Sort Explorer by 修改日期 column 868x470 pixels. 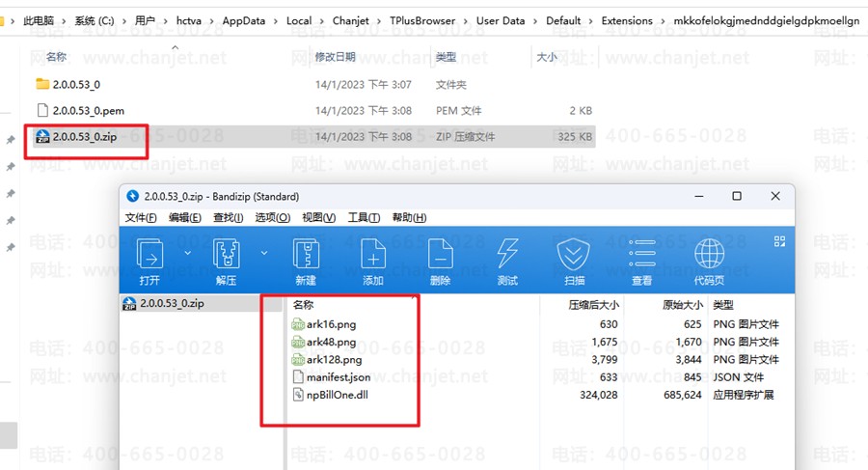tap(335, 57)
